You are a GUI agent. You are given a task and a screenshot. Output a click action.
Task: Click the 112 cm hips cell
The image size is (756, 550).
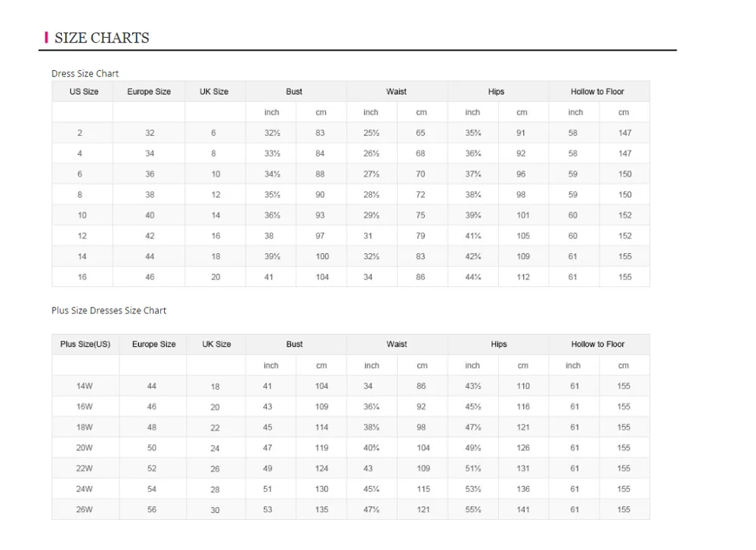point(523,277)
